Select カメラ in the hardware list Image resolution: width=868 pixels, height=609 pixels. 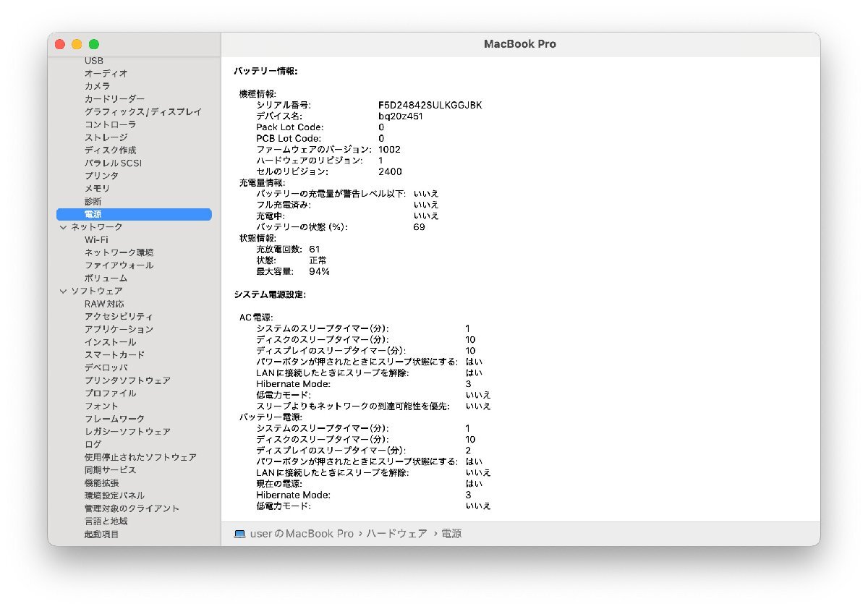pos(98,86)
